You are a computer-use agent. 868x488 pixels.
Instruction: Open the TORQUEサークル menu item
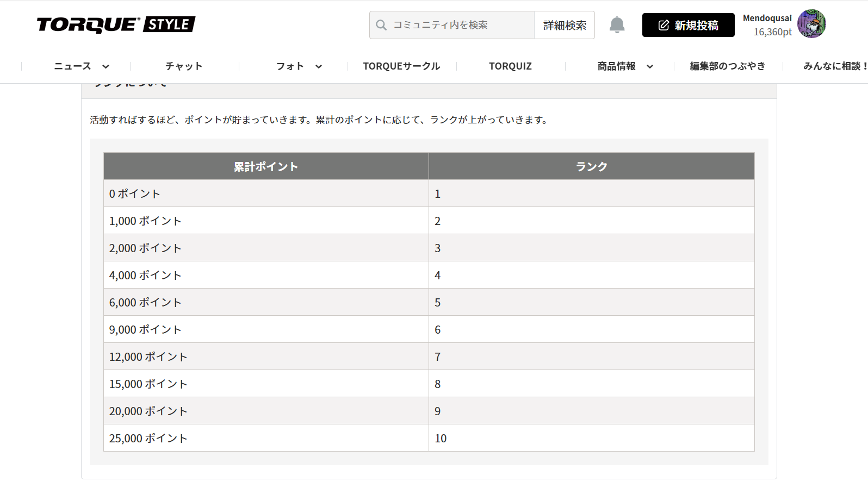(x=401, y=66)
